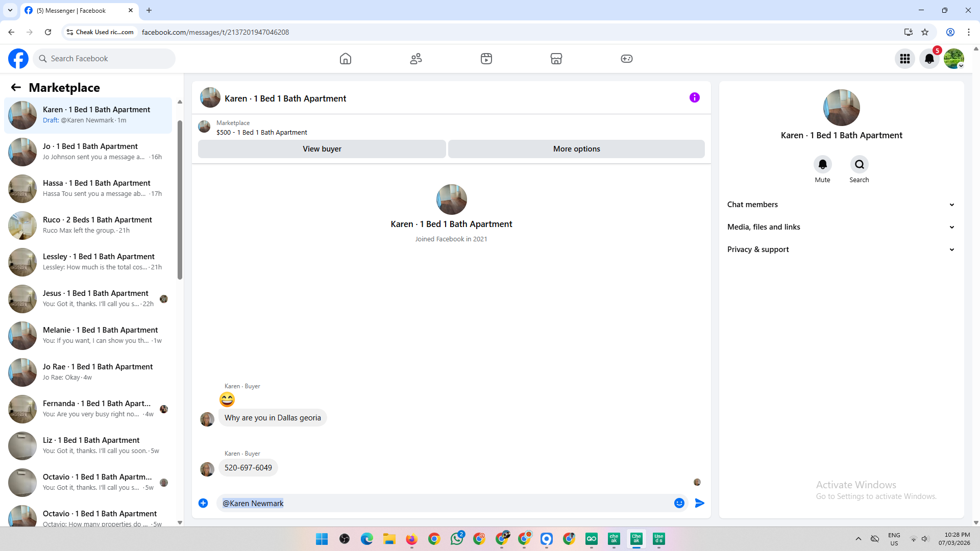
Task: Open the account profile menu
Action: point(954,59)
